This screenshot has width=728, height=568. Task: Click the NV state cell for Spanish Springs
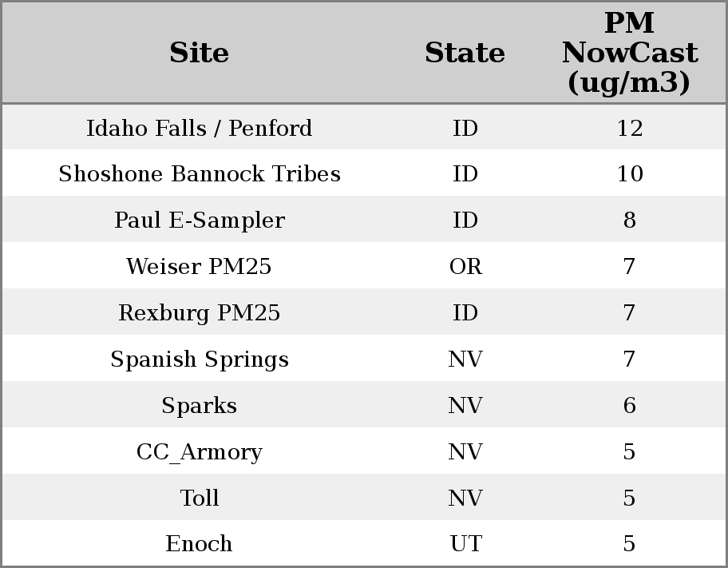tap(465, 359)
